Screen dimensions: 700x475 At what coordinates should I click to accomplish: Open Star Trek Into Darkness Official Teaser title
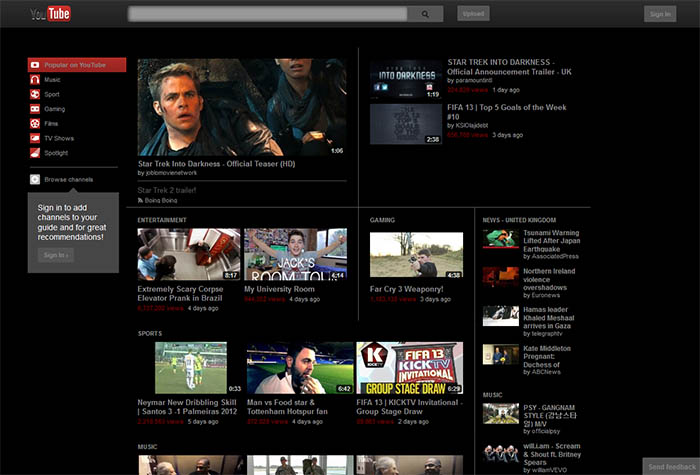tap(217, 164)
